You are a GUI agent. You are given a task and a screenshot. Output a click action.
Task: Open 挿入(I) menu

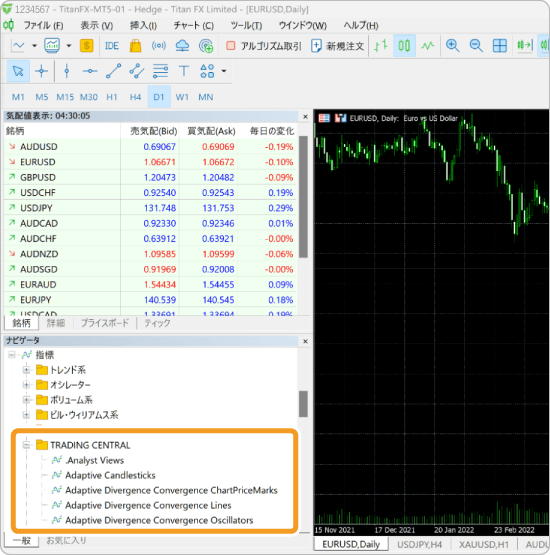(x=143, y=25)
